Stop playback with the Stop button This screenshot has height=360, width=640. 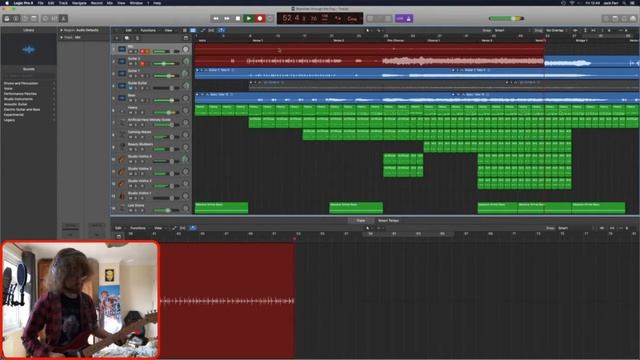(x=238, y=18)
